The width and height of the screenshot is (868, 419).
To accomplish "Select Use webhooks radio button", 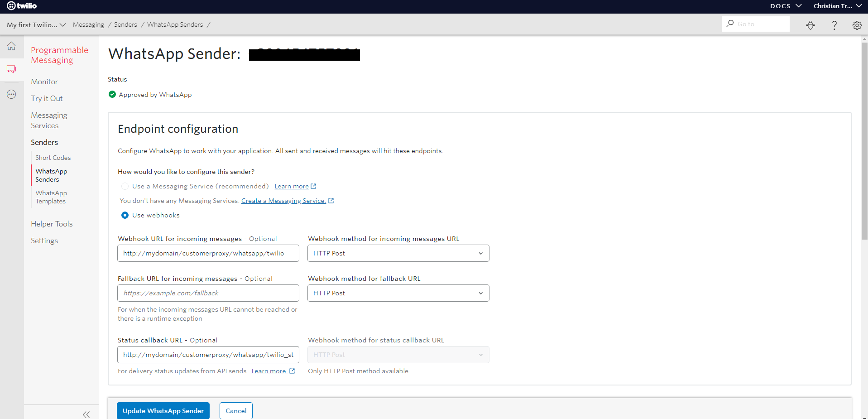I will point(125,215).
